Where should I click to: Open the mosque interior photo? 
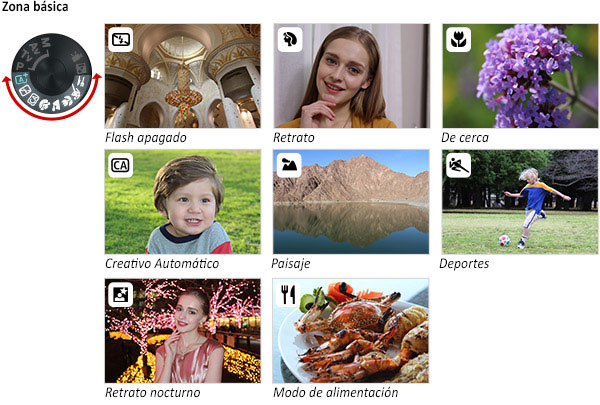pyautogui.click(x=183, y=76)
